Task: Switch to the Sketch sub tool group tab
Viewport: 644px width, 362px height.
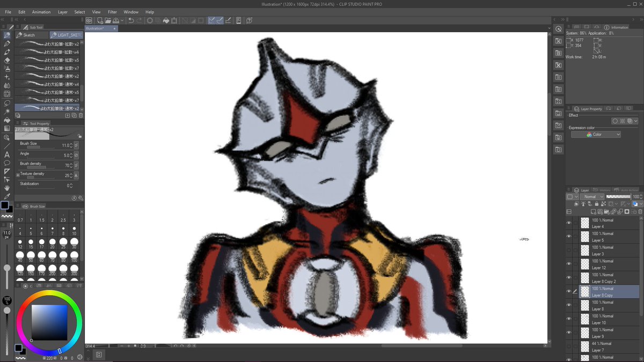Action: click(31, 35)
